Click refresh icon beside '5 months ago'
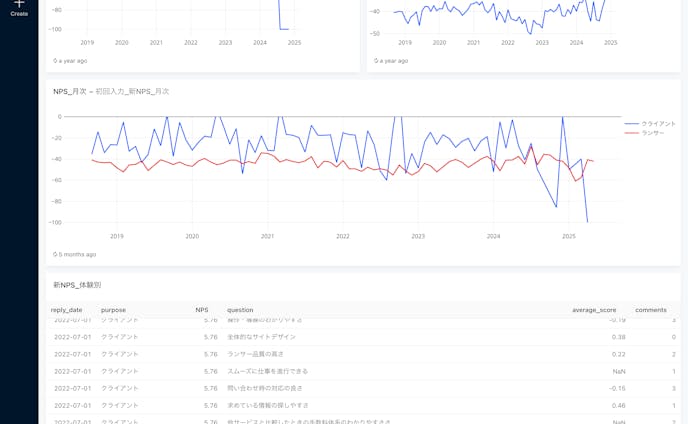Viewport: 688px width, 424px height. pos(56,255)
